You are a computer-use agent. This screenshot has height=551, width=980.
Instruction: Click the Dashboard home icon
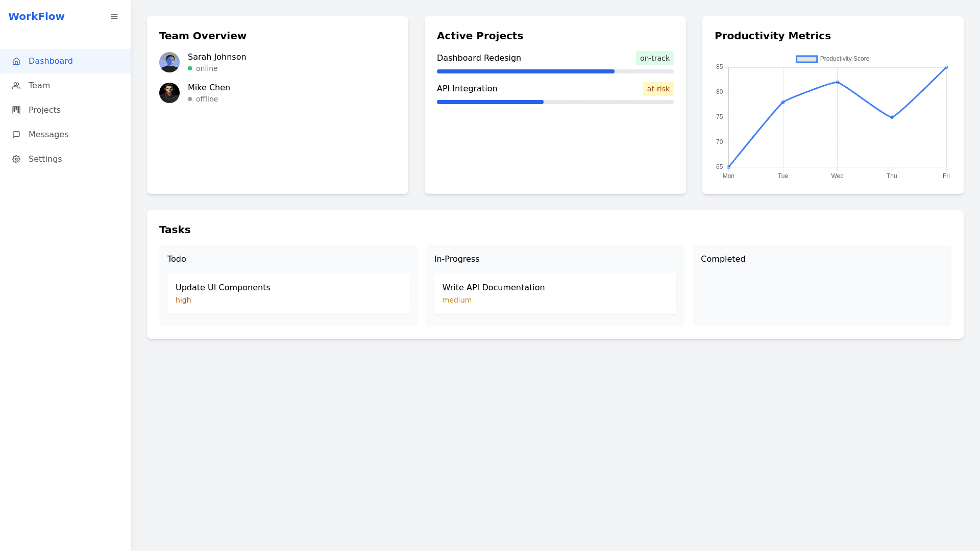16,61
